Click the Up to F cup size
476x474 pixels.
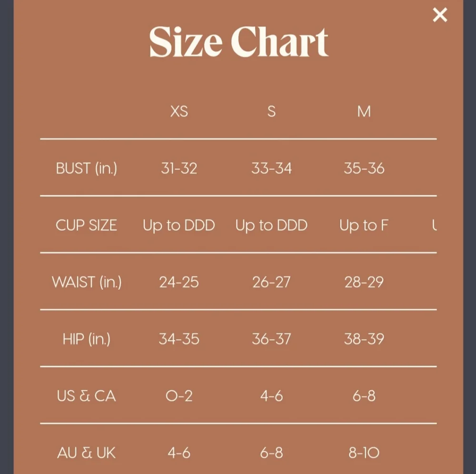(364, 225)
